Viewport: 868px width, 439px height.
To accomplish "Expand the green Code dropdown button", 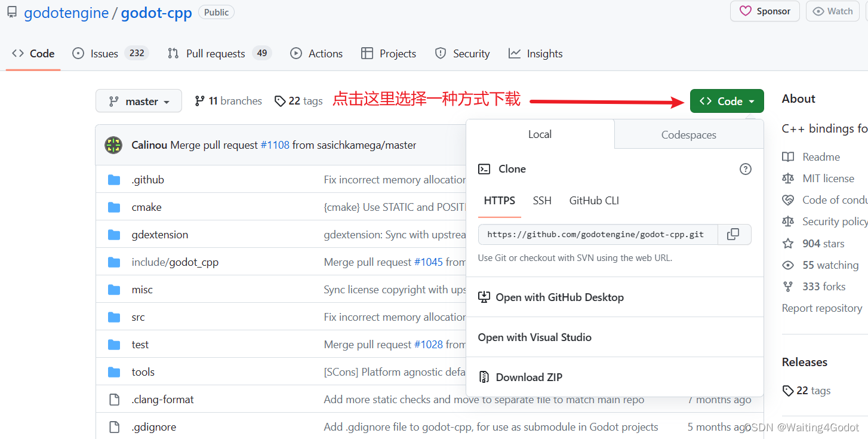I will 727,100.
